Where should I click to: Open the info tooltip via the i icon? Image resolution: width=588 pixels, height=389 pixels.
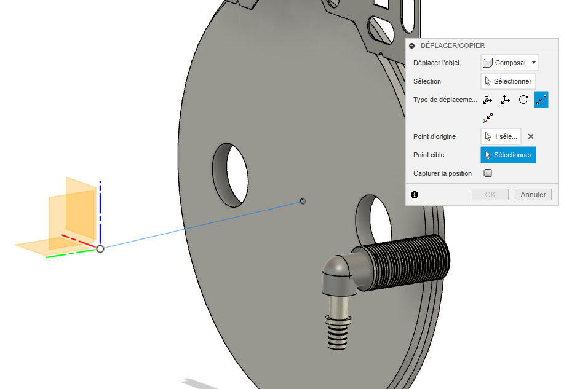pos(415,195)
